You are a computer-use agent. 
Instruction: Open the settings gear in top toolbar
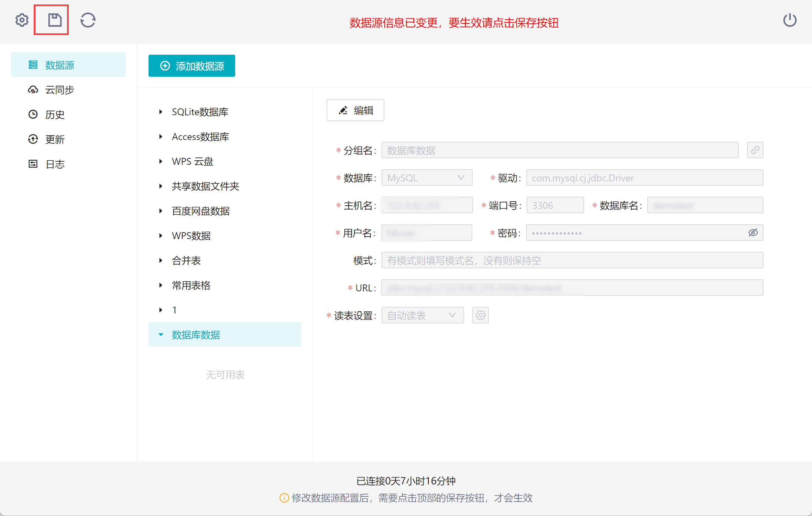coord(22,20)
